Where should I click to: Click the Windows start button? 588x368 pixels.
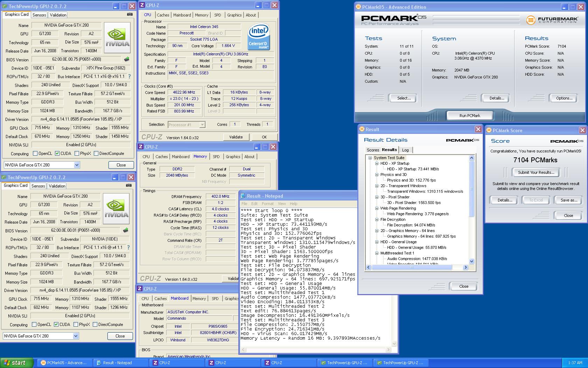17,363
